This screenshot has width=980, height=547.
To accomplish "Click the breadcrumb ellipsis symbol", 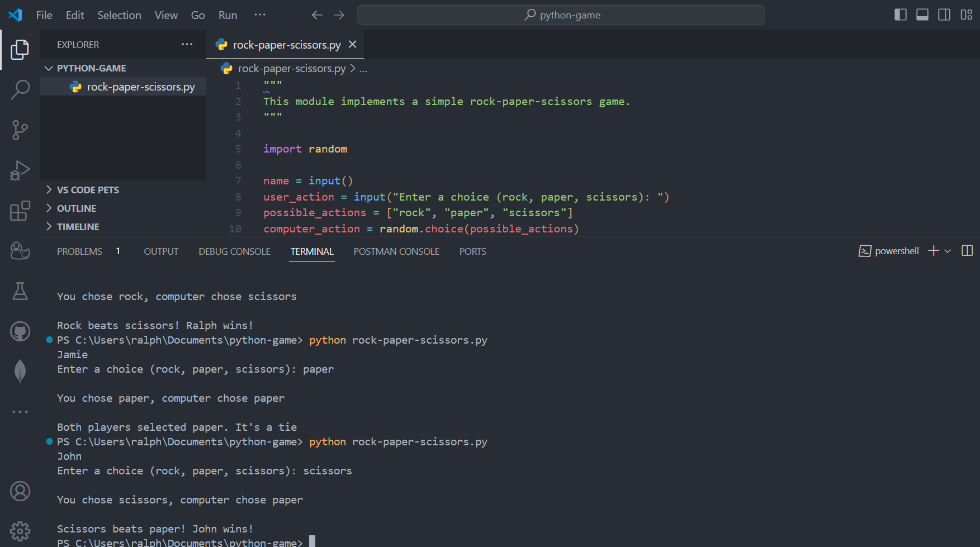I will (x=363, y=69).
